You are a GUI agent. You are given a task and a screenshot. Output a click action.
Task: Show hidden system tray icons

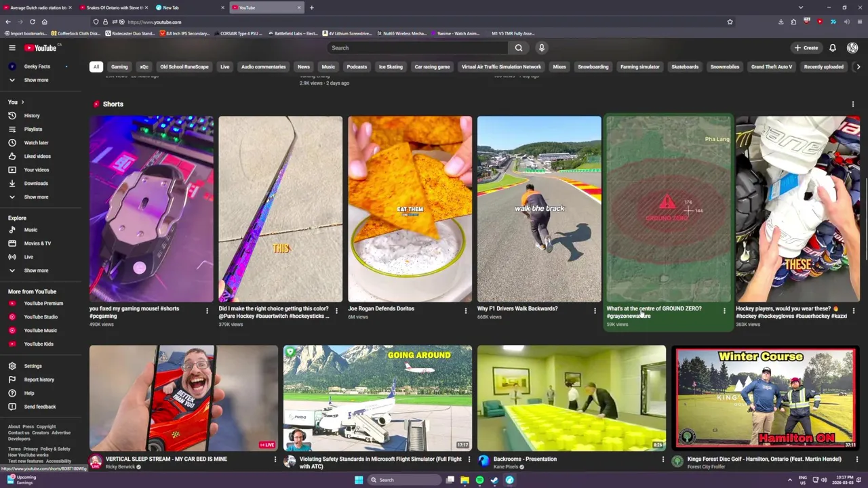point(789,480)
